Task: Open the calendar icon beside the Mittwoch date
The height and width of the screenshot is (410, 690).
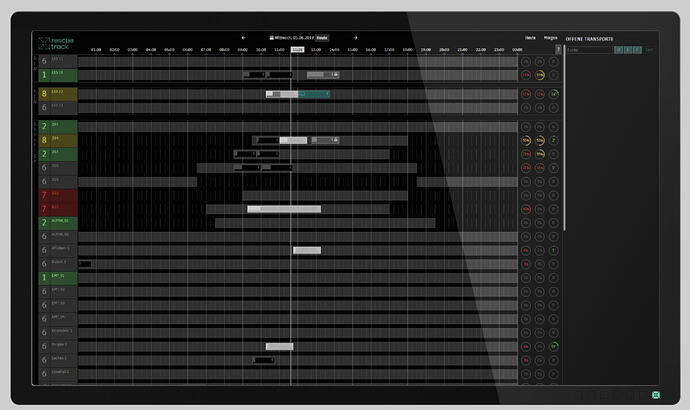Action: click(272, 38)
